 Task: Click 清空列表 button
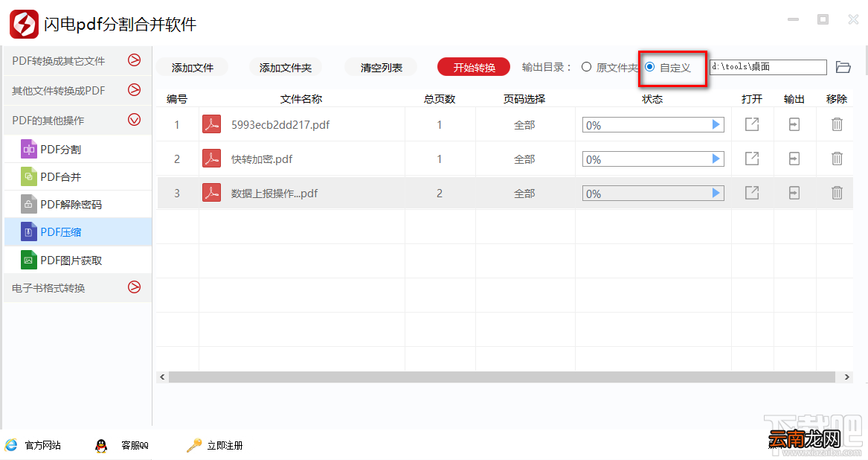(x=382, y=68)
